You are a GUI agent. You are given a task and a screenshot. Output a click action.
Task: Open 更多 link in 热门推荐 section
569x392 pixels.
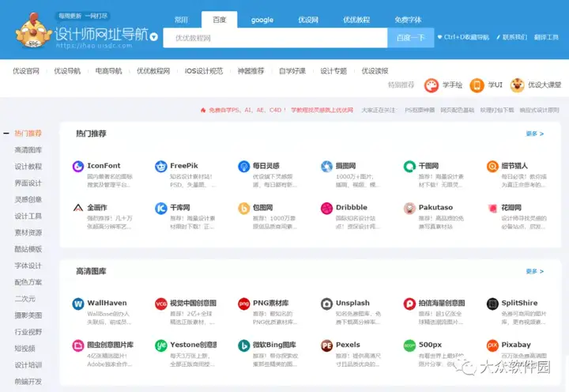click(x=535, y=134)
